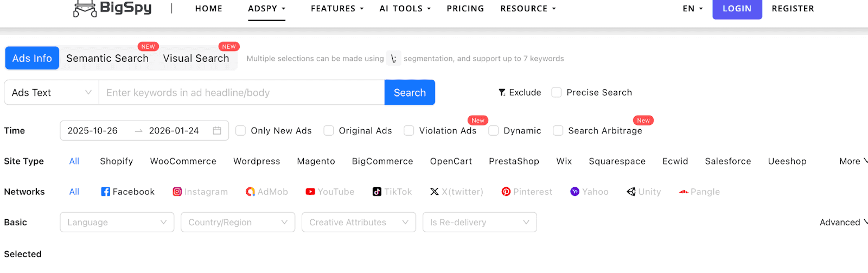The height and width of the screenshot is (273, 868).
Task: Select the X (twitter) network icon
Action: (x=435, y=192)
